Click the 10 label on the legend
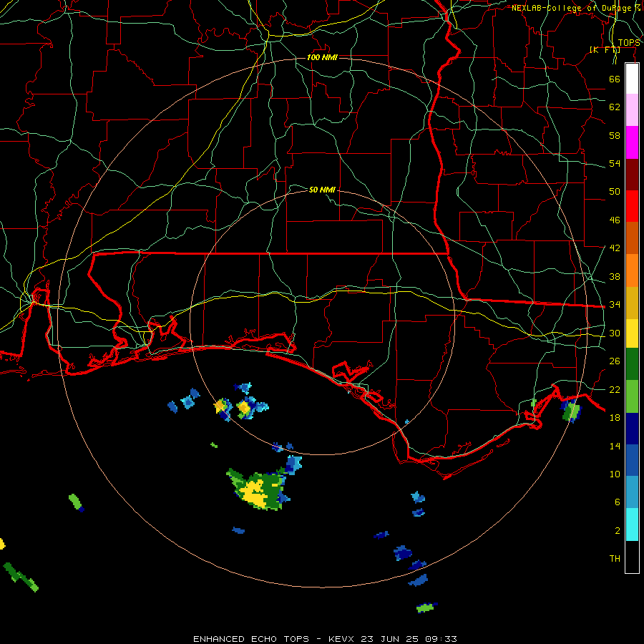This screenshot has height=644, width=644. pos(615,474)
